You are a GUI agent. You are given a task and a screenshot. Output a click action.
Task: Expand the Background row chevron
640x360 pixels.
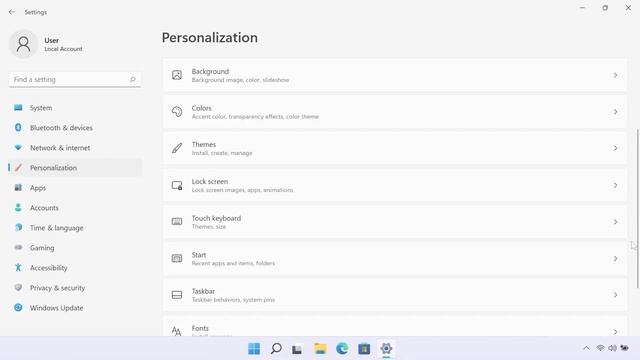615,75
